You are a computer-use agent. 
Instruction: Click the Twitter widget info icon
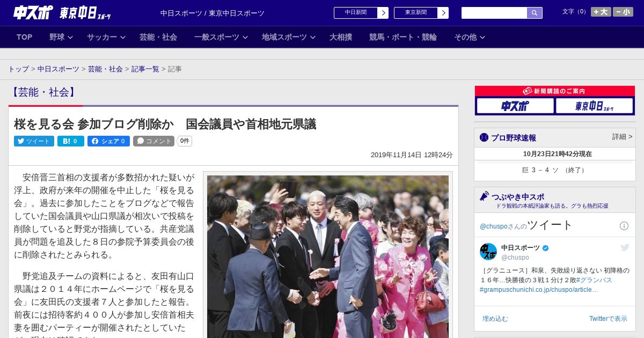[x=624, y=226]
